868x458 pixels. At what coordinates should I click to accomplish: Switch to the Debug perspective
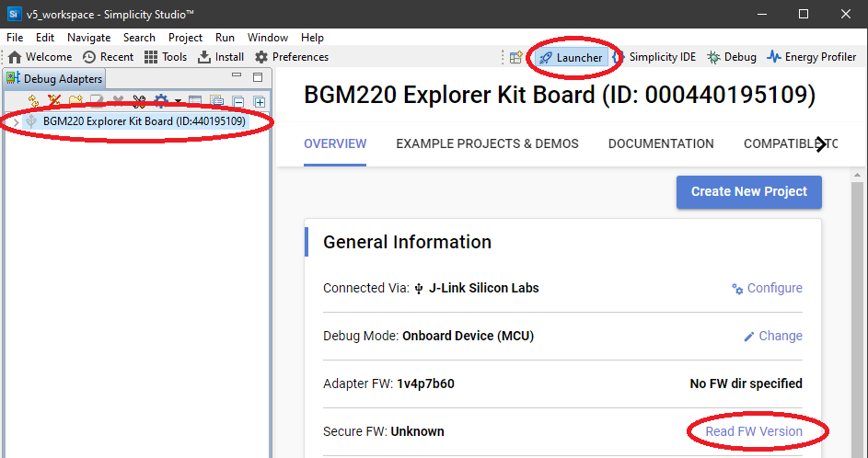732,57
